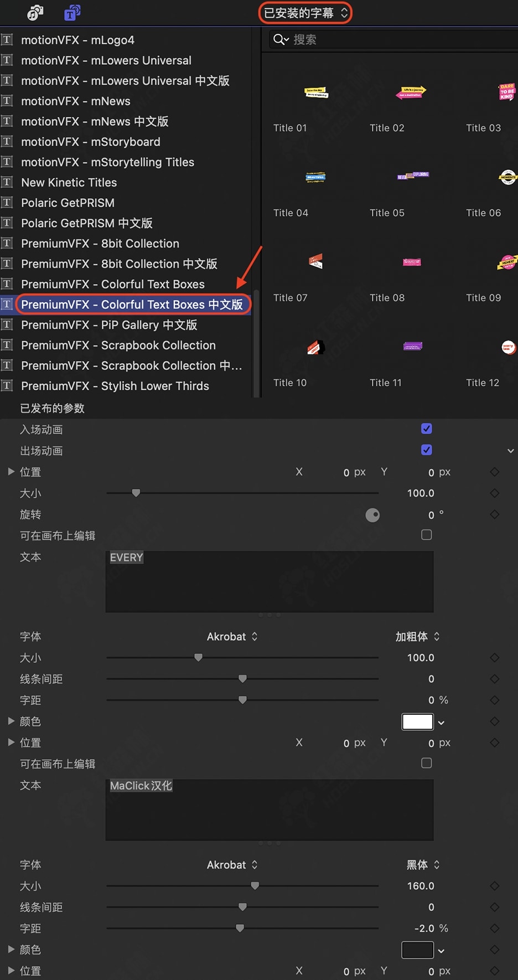Screen dimensions: 518x980
Task: Select motionVFX - mLowers Universal category
Action: [106, 60]
